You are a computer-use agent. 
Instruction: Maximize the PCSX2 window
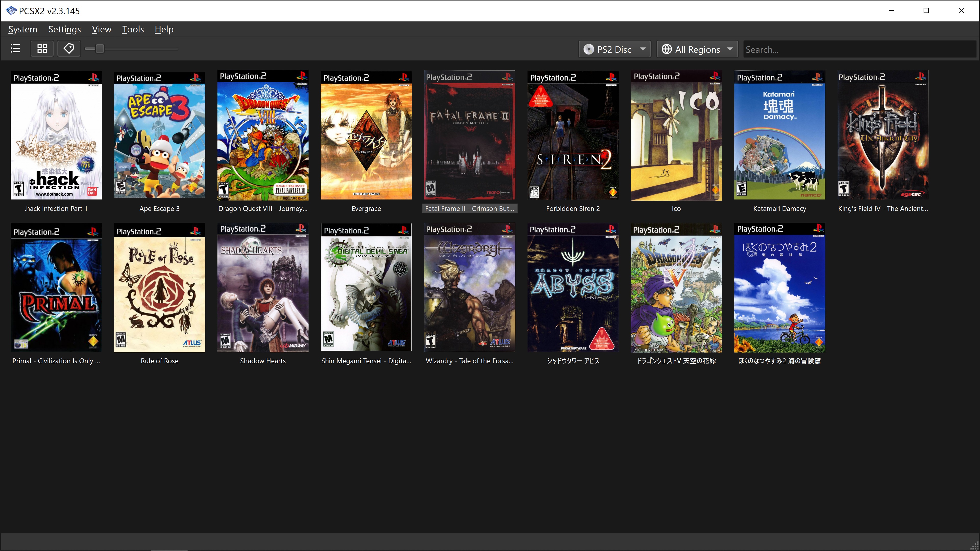tap(926, 11)
